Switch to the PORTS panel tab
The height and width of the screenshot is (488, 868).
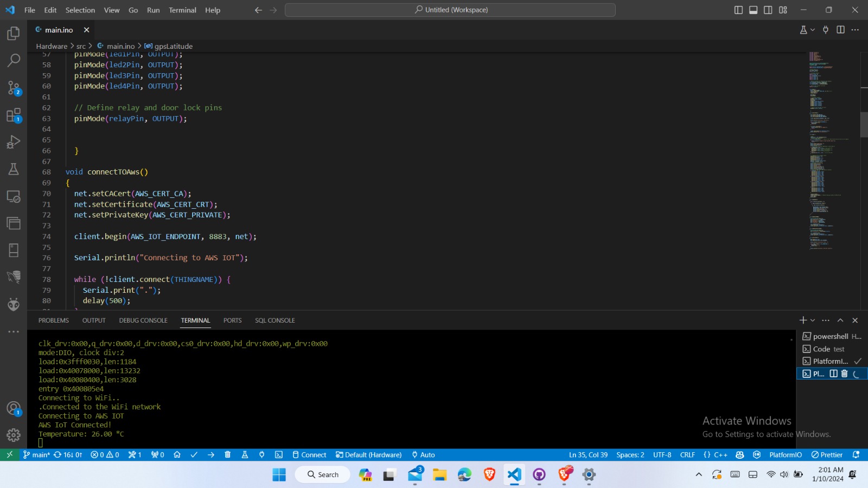click(x=233, y=320)
